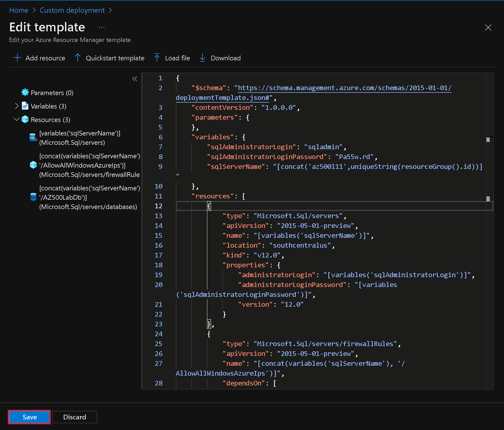Click line number 24 in the gutter
The height and width of the screenshot is (430, 504).
pos(159,334)
